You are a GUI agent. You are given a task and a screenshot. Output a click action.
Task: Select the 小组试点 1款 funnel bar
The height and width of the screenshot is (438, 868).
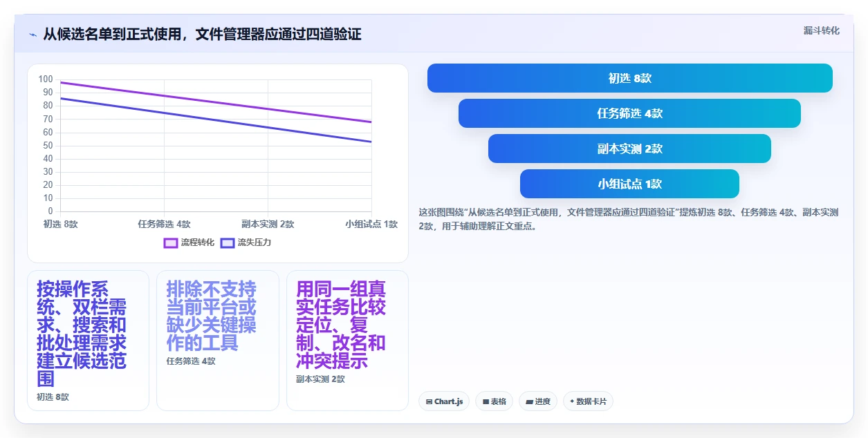(629, 184)
